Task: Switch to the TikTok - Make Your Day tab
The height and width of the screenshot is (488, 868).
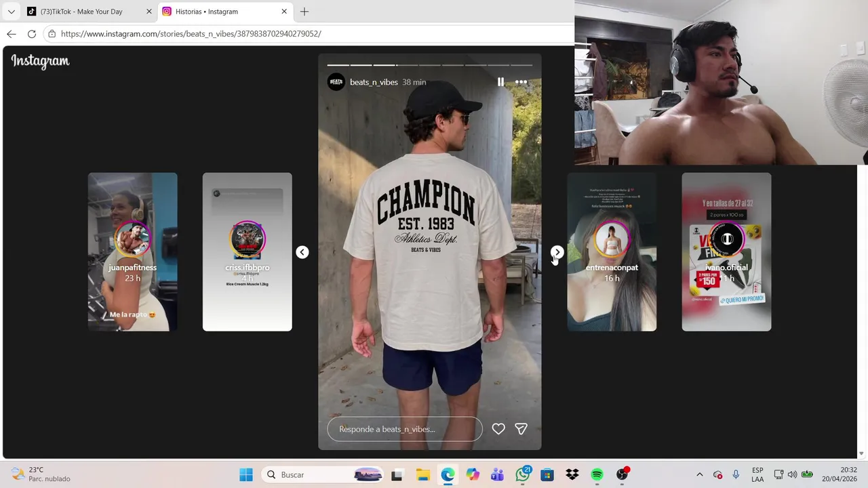Action: pyautogui.click(x=88, y=12)
